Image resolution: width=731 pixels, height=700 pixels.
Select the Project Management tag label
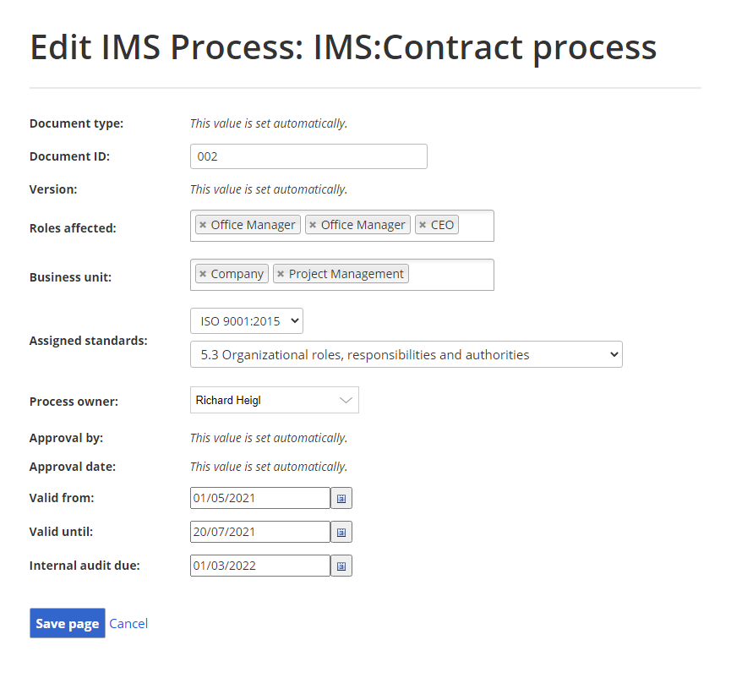point(346,274)
